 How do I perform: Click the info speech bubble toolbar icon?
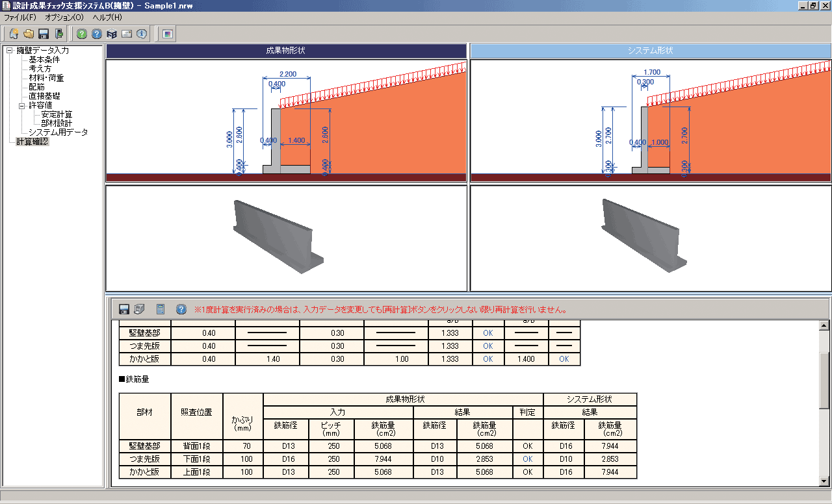(142, 34)
